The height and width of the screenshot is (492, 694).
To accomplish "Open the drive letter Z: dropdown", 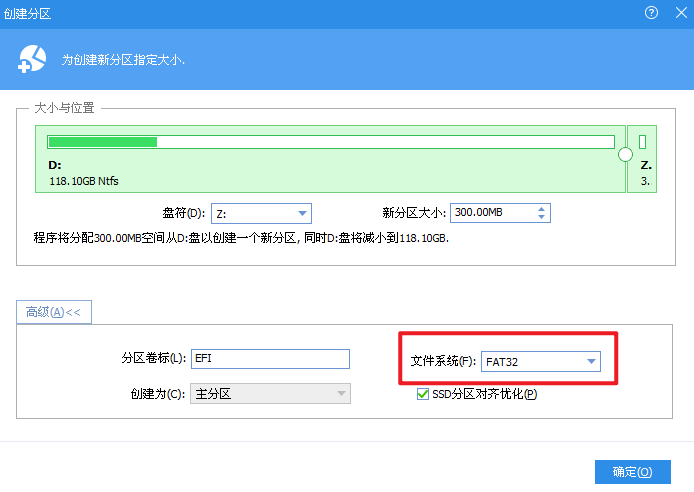I will click(301, 213).
